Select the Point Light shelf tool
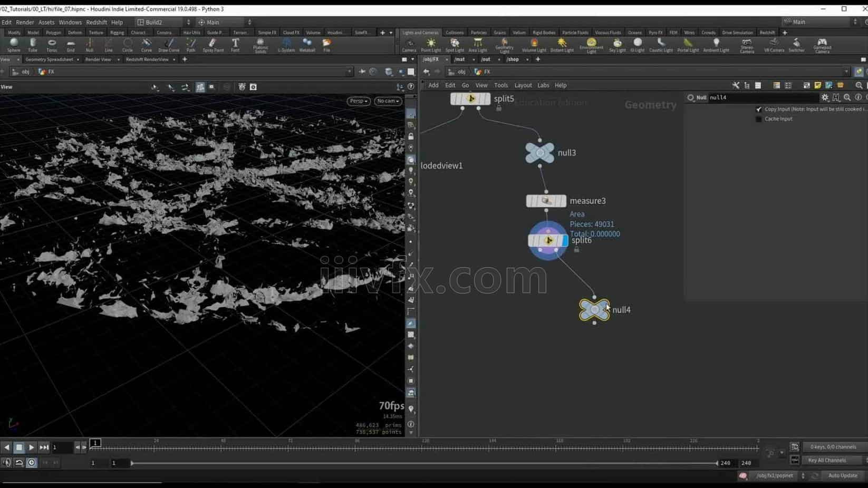 point(431,44)
